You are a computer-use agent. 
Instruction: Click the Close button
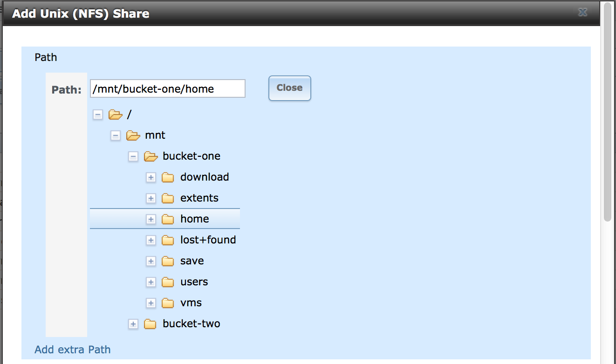[289, 88]
